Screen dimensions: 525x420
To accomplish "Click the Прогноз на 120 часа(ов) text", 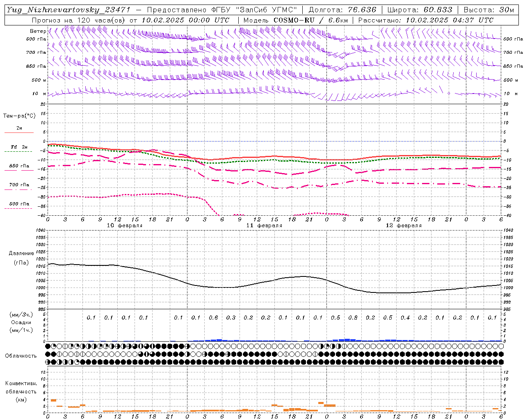I will [x=79, y=20].
